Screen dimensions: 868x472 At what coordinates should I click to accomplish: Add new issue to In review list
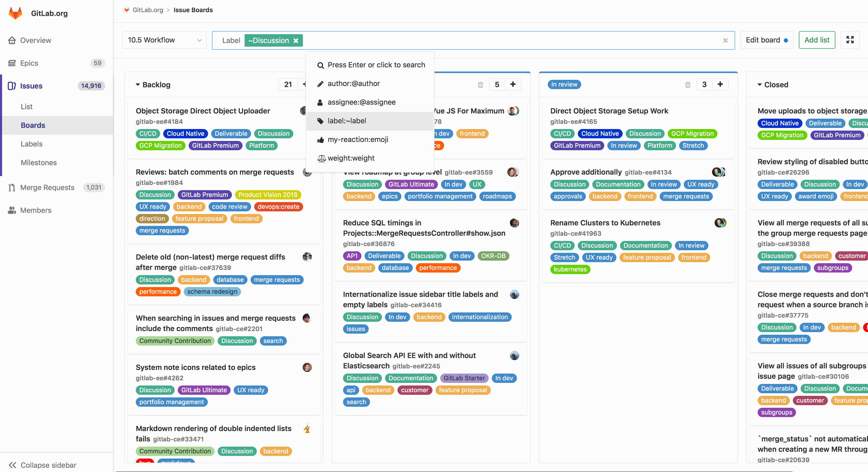tap(720, 84)
